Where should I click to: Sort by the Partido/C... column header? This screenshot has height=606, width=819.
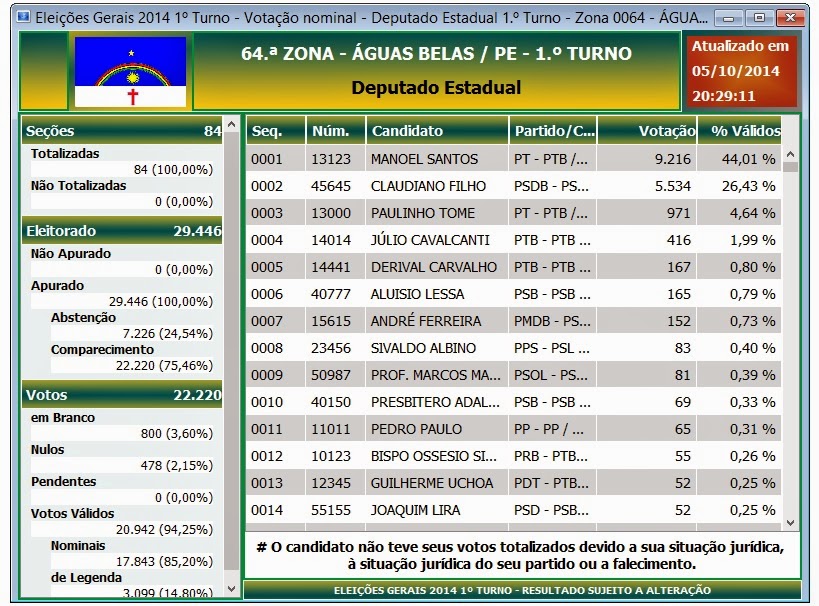(553, 131)
